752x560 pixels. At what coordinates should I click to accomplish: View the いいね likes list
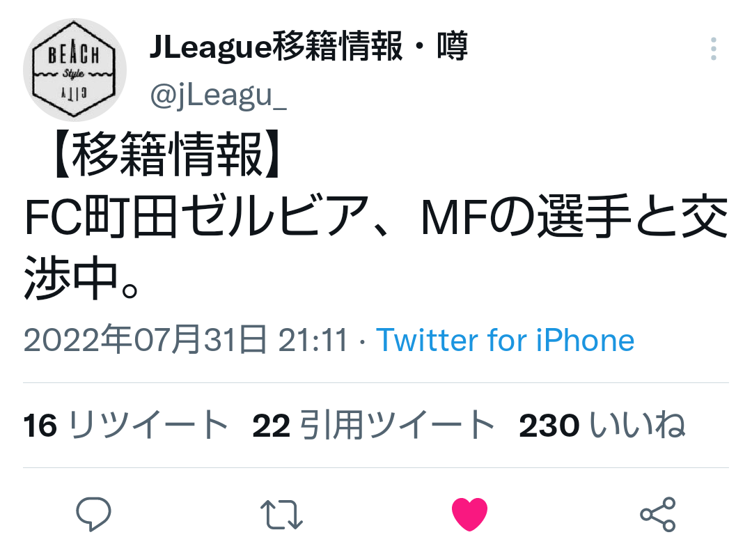pyautogui.click(x=637, y=425)
